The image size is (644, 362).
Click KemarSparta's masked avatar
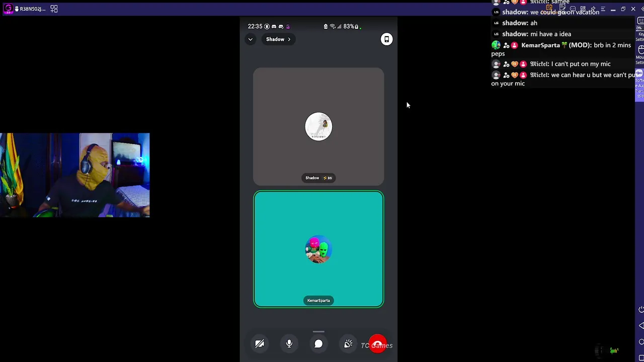[318, 249]
